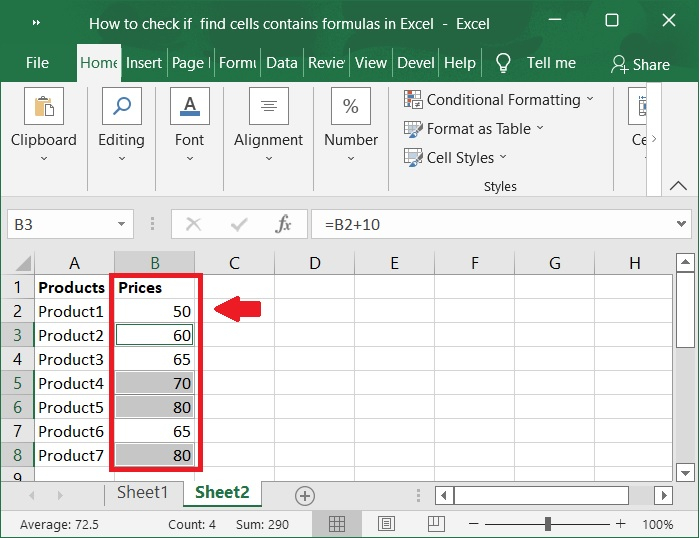Switch to Normal view in status bar
The height and width of the screenshot is (538, 700).
point(337,524)
